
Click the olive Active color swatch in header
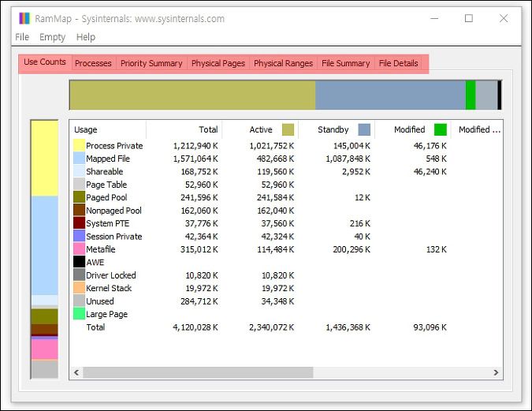[288, 129]
